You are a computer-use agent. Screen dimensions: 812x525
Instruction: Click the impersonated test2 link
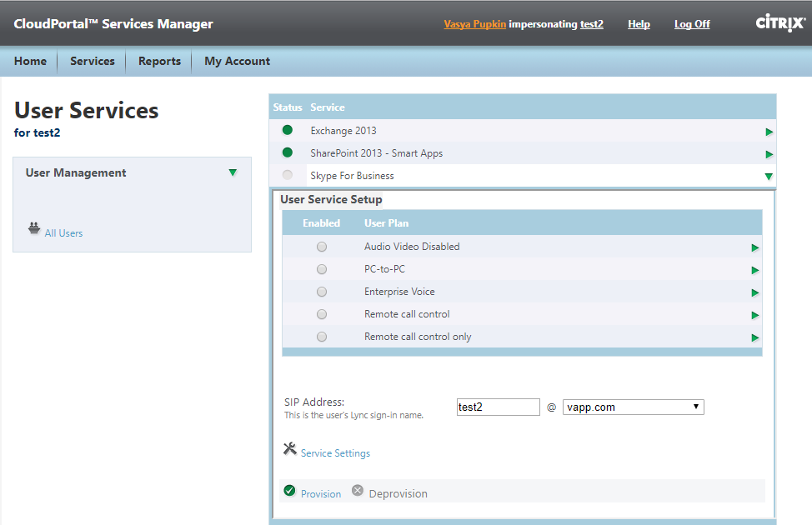[x=591, y=24]
